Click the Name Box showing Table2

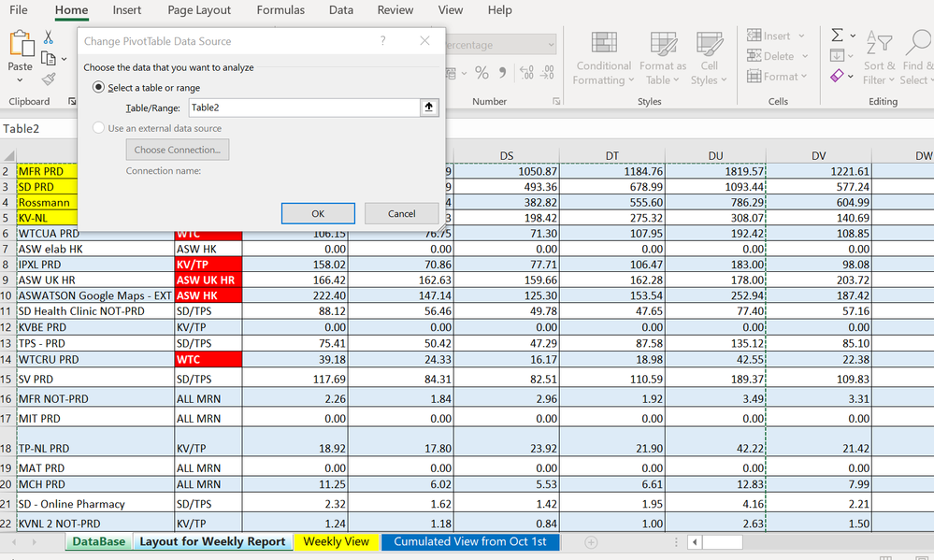point(37,129)
